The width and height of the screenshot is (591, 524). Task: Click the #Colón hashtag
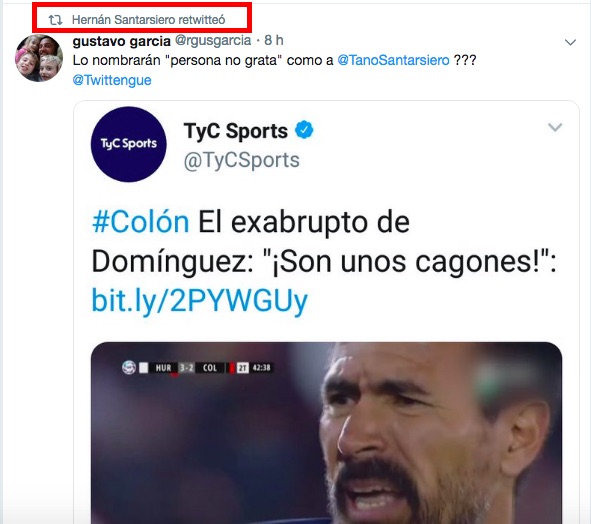(141, 222)
